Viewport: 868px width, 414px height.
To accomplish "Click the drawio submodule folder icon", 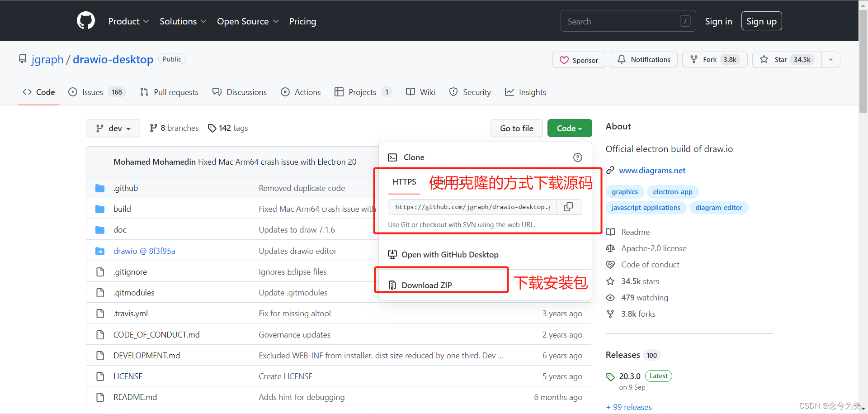I will pyautogui.click(x=100, y=251).
